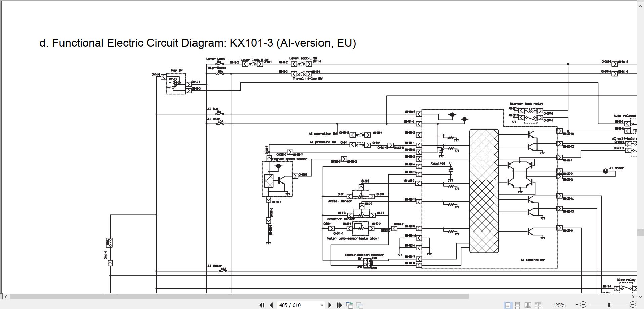Click the greyed next view icon
Screen dimensions: 644x309
[x=360, y=305]
